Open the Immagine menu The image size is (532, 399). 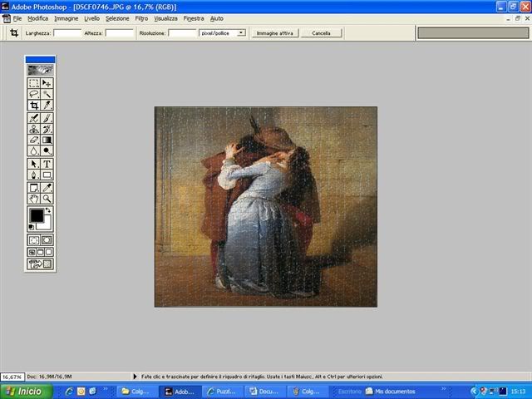click(66, 18)
